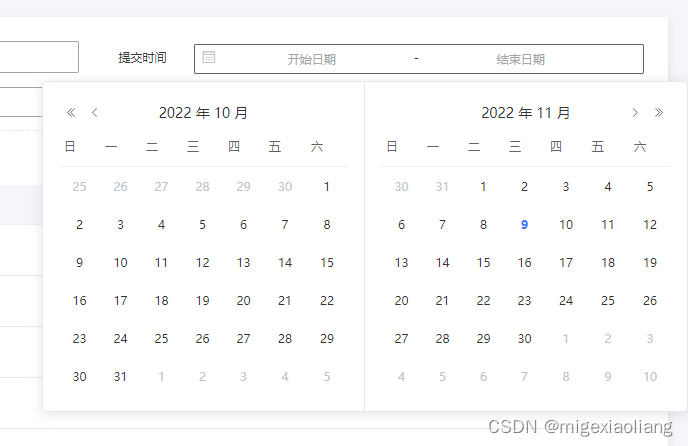Click greyed October 31 in right calendar
The image size is (688, 446).
[x=442, y=187]
